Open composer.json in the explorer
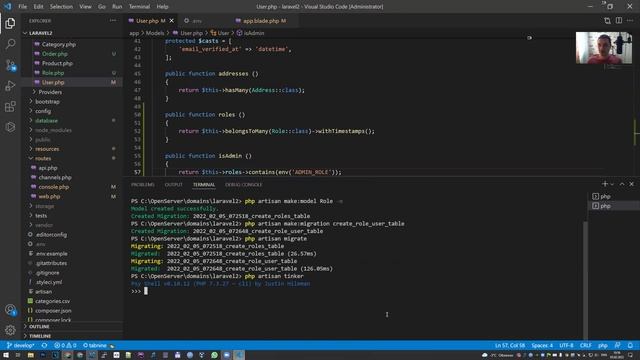Image resolution: width=640 pixels, height=360 pixels. coord(53,311)
